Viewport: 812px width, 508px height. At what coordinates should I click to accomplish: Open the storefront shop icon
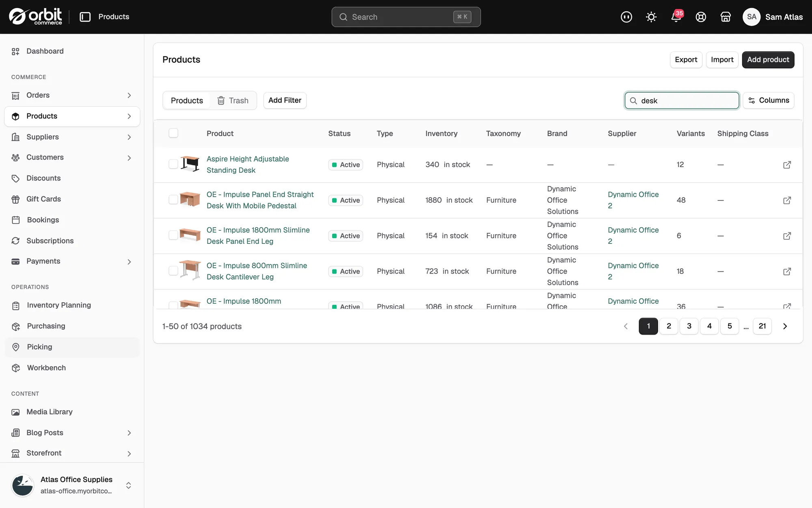tap(726, 17)
